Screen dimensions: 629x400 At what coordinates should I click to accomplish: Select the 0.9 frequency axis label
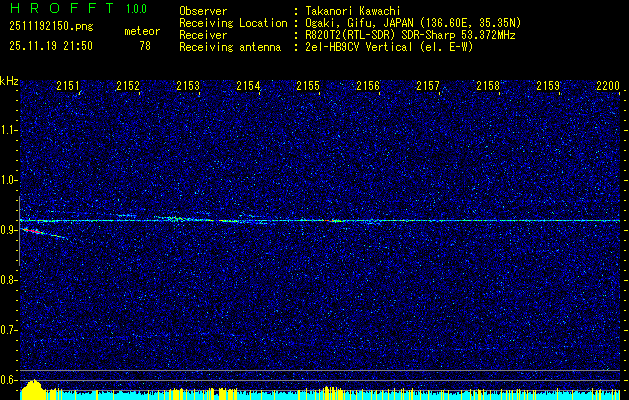(9, 230)
